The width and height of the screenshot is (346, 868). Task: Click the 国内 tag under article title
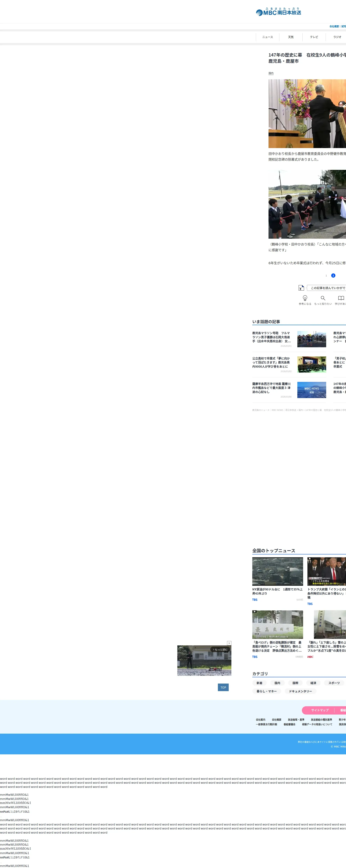click(271, 73)
